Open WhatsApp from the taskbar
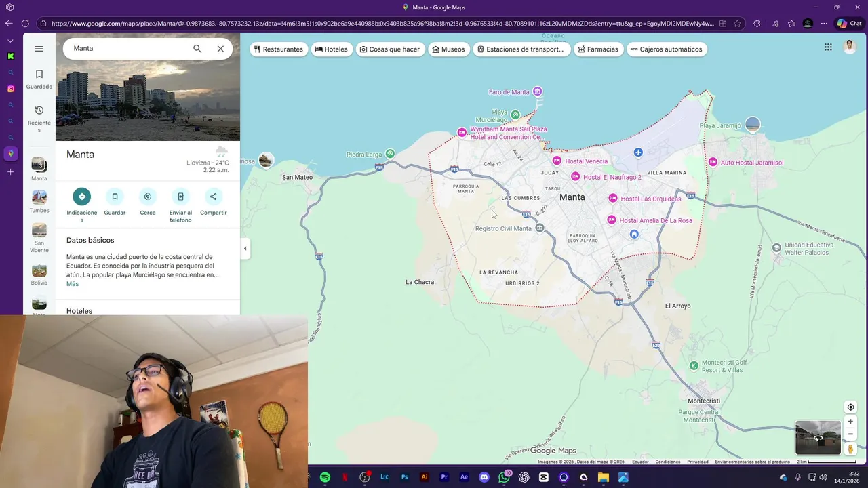The height and width of the screenshot is (488, 868). 504,477
